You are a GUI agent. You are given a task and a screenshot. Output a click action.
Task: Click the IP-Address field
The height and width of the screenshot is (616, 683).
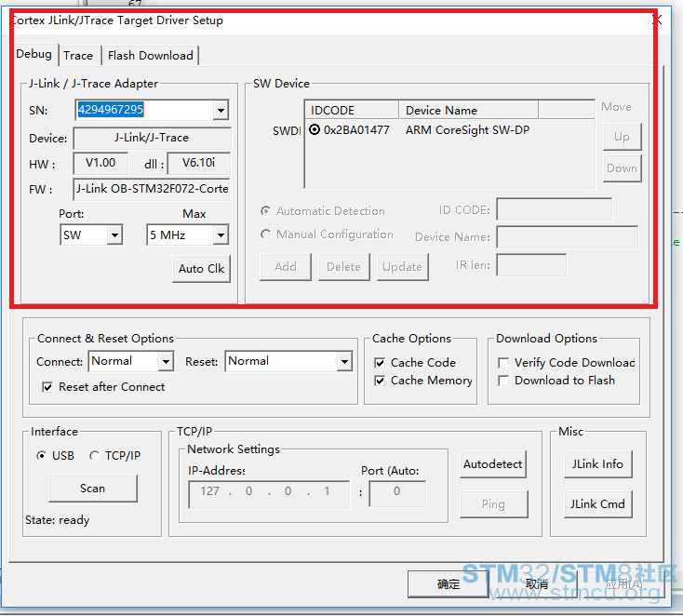269,493
